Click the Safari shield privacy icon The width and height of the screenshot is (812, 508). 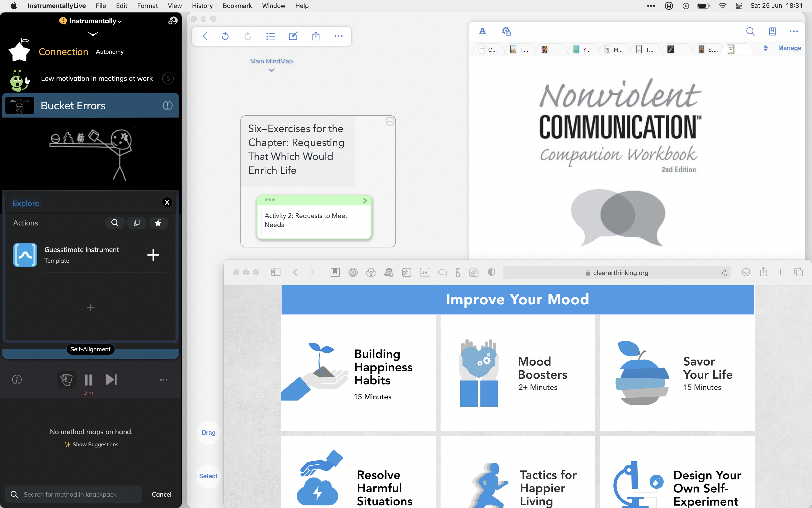[492, 272]
